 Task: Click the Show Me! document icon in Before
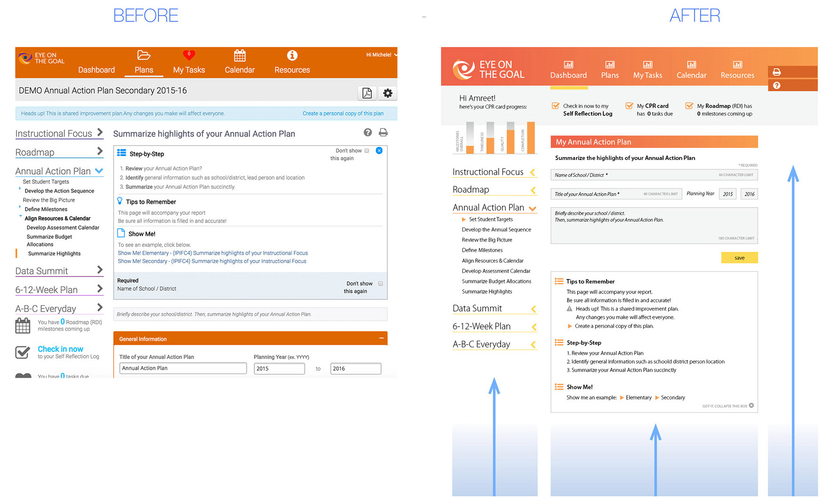click(121, 233)
